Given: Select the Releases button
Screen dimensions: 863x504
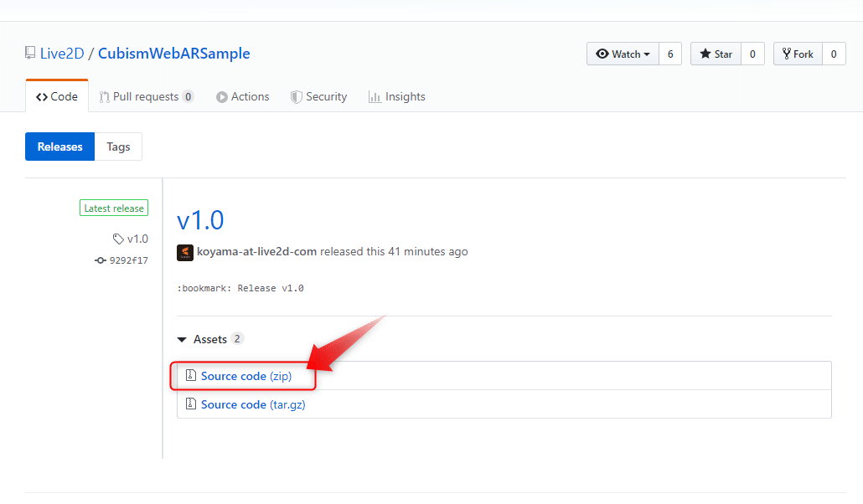Looking at the screenshot, I should pyautogui.click(x=60, y=147).
